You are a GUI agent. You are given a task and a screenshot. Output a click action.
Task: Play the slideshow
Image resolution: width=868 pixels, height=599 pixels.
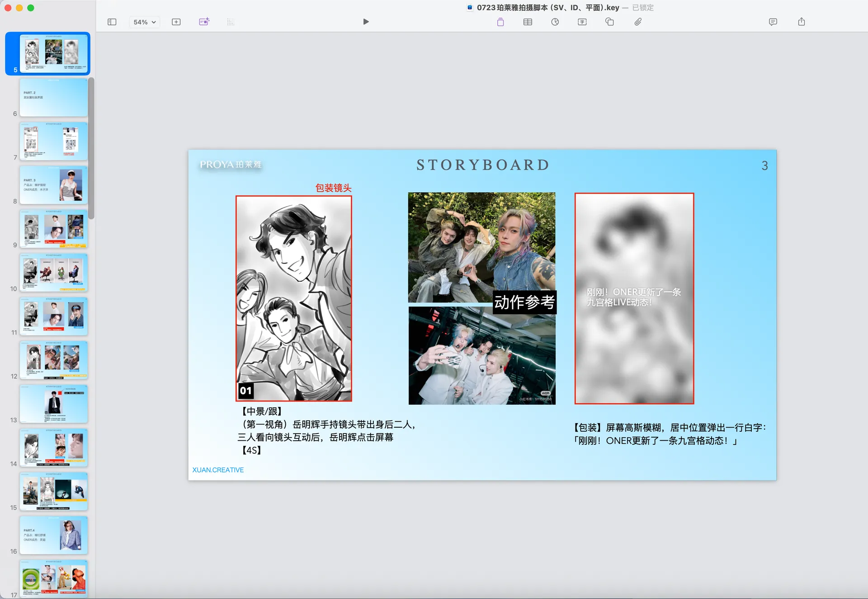click(366, 22)
